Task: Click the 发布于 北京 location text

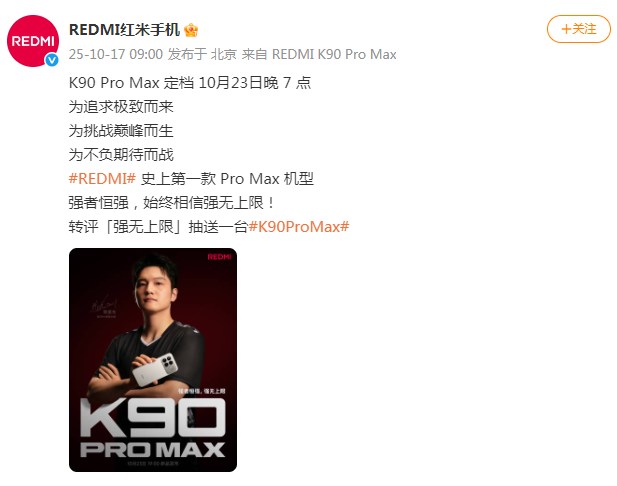Action: [202, 54]
